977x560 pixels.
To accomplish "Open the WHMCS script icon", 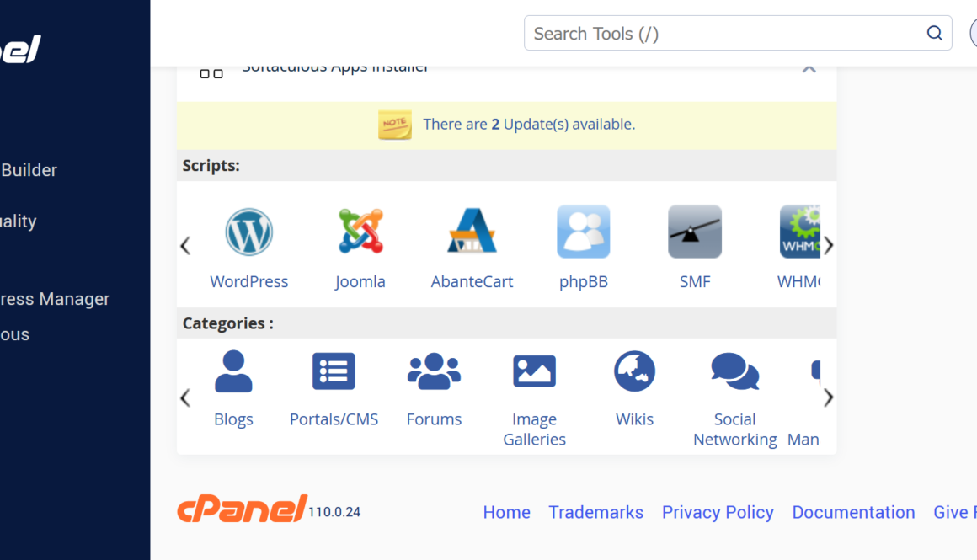I will click(799, 232).
